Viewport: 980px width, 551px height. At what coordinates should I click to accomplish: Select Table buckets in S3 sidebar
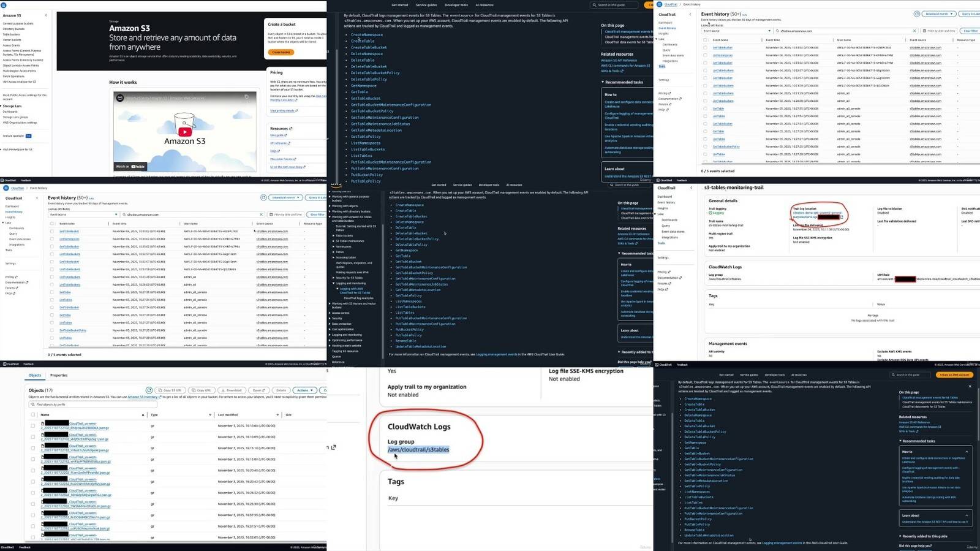point(12,34)
